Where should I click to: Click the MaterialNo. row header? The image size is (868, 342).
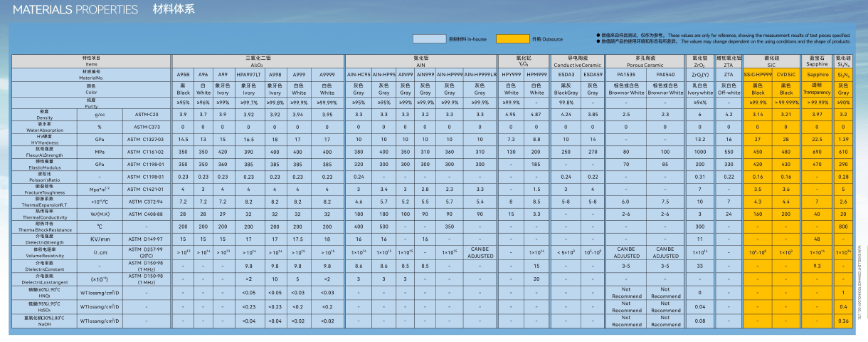tap(91, 74)
